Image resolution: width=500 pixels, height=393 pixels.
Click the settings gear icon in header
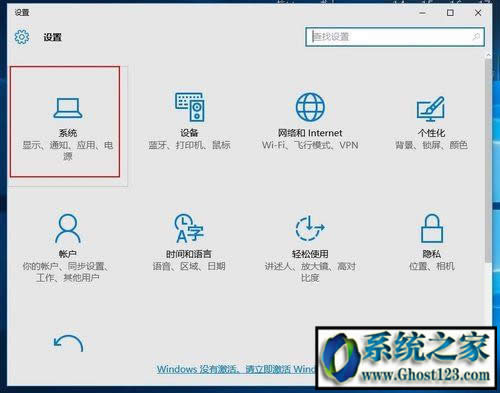click(x=22, y=37)
